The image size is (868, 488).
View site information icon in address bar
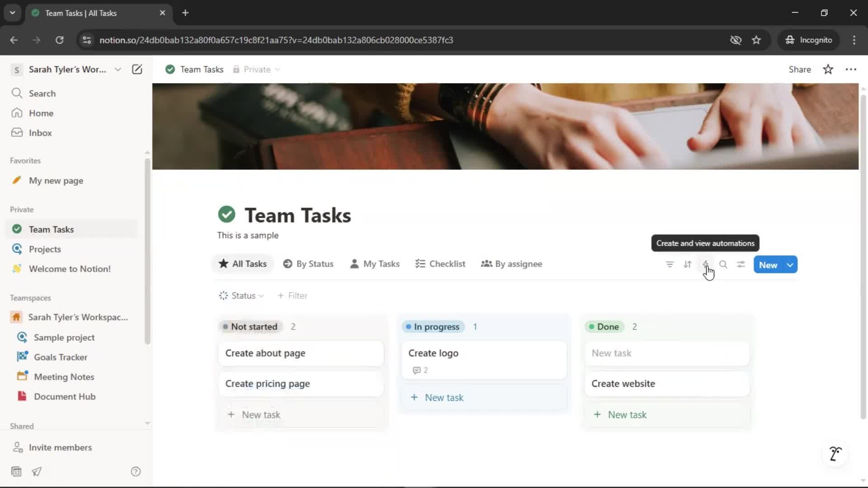coord(87,40)
